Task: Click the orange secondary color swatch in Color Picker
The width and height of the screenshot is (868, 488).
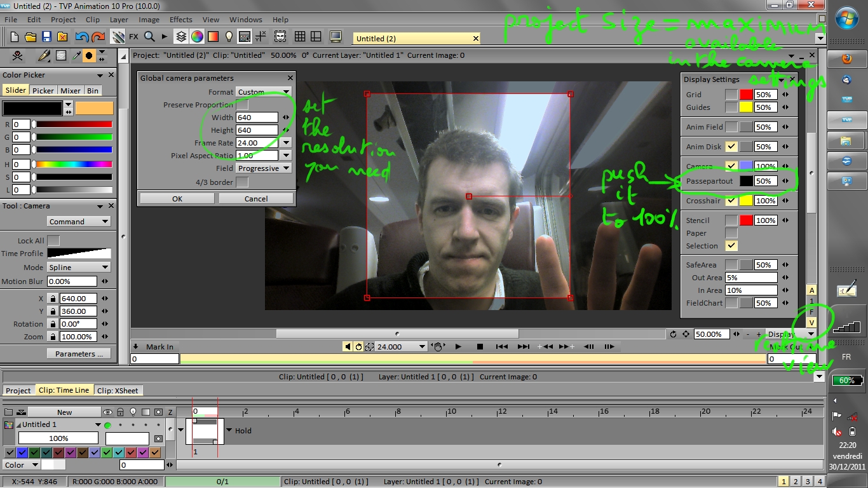Action: (94, 108)
